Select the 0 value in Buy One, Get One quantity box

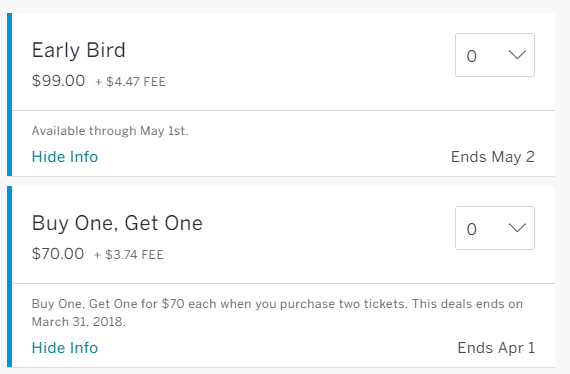471,229
